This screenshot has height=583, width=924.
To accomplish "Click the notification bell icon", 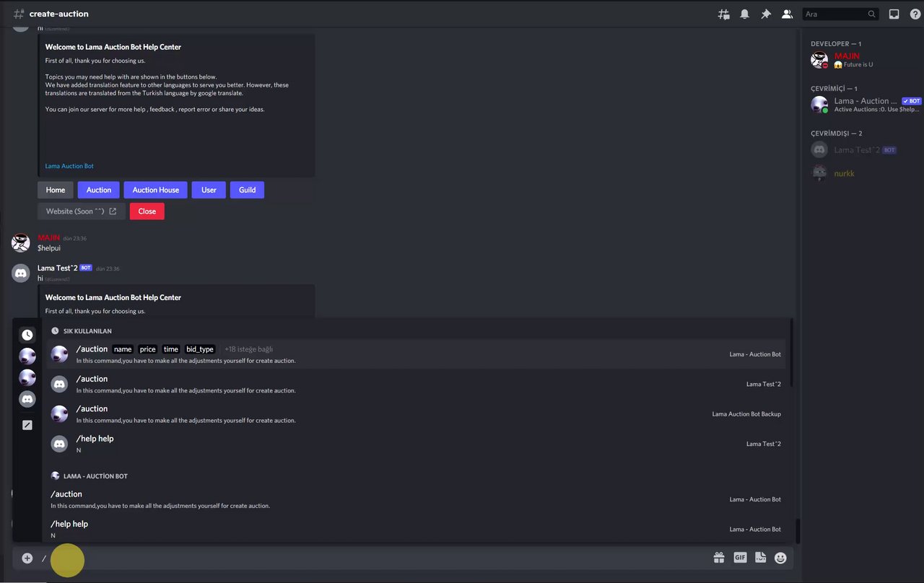I will [x=744, y=14].
